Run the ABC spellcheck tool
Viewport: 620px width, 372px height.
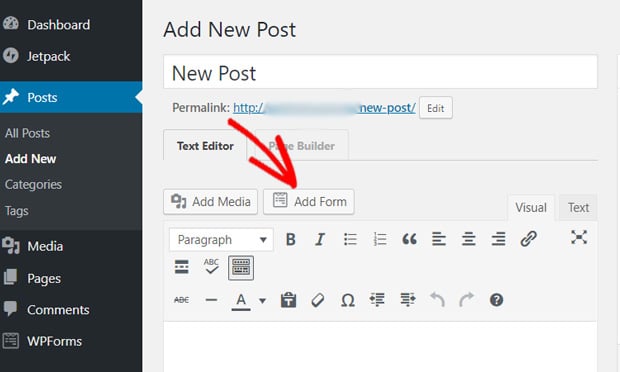coord(211,266)
